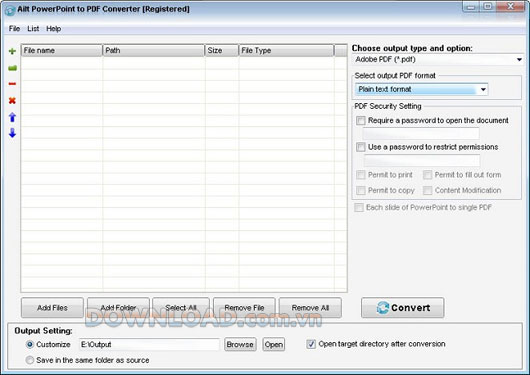This screenshot has height=375, width=530.
Task: Click the Size column header
Action: point(222,50)
